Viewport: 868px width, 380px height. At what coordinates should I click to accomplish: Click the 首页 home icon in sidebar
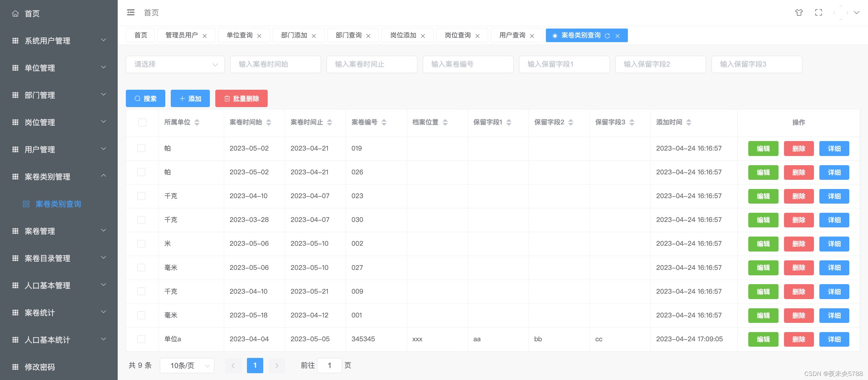click(x=15, y=14)
